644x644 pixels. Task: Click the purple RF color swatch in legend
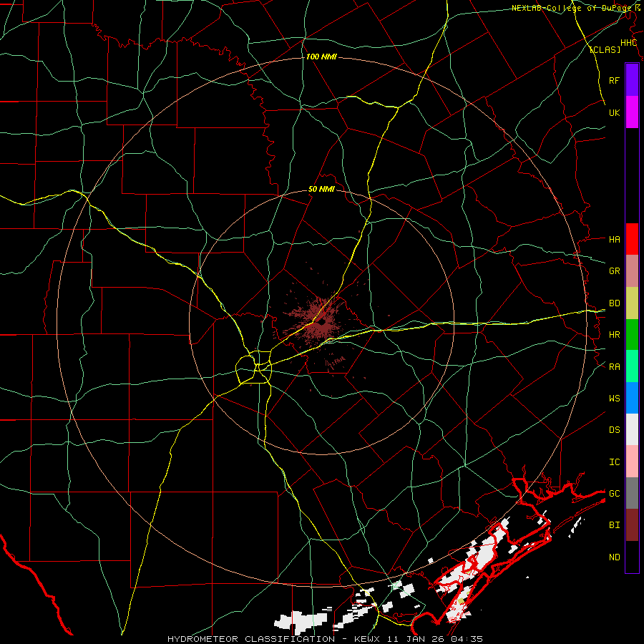pyautogui.click(x=632, y=80)
